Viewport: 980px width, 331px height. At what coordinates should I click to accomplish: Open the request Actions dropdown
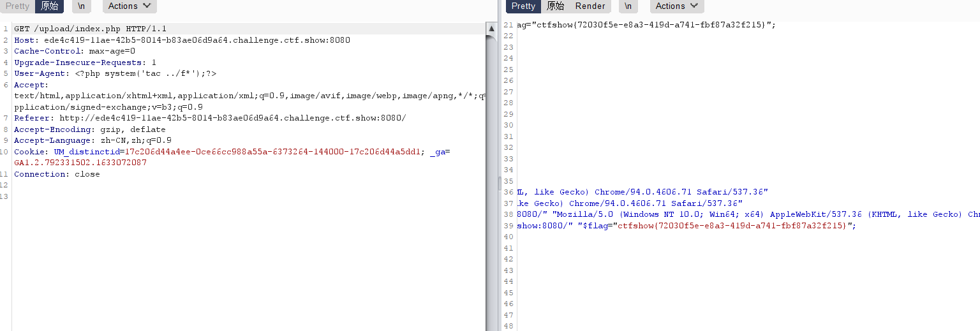130,6
